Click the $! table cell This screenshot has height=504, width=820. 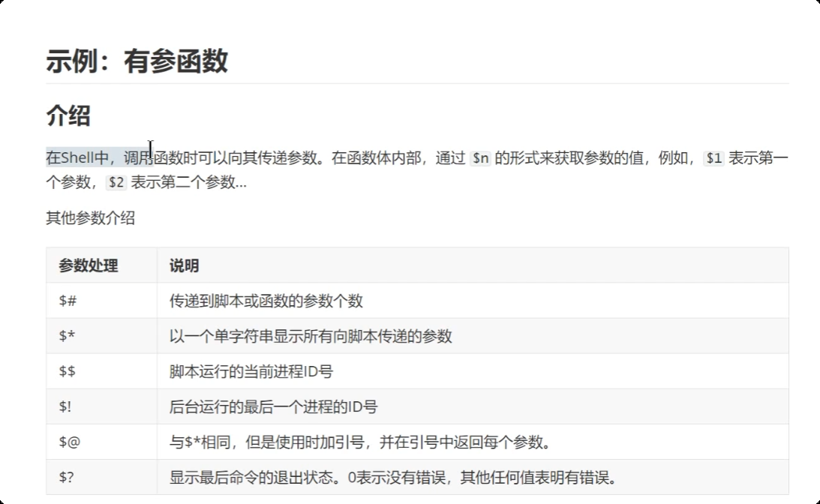pos(102,406)
